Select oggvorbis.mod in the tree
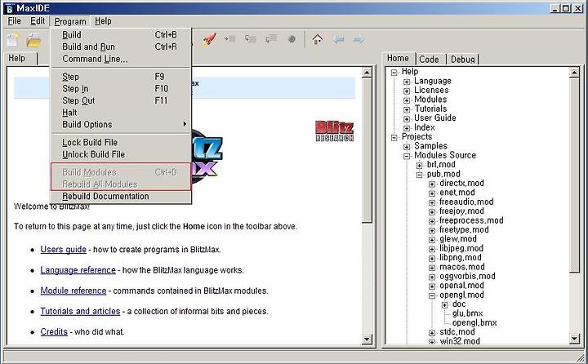The height and width of the screenshot is (364, 588). 467,277
